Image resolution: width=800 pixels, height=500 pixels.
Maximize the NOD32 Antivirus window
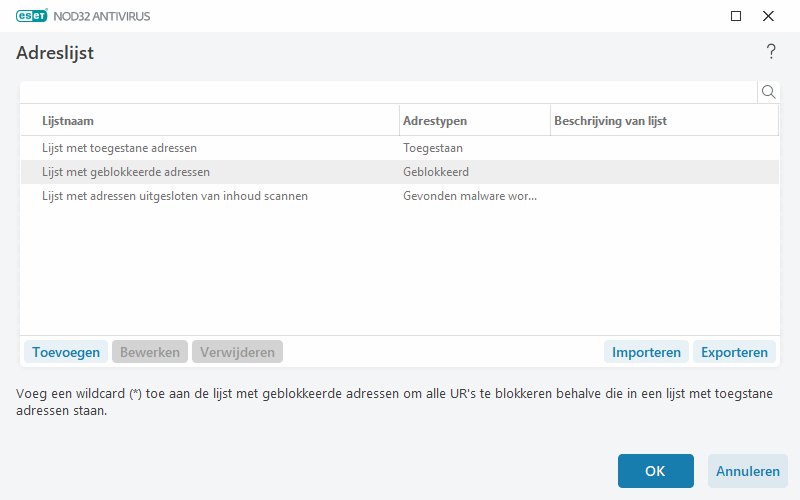(736, 16)
